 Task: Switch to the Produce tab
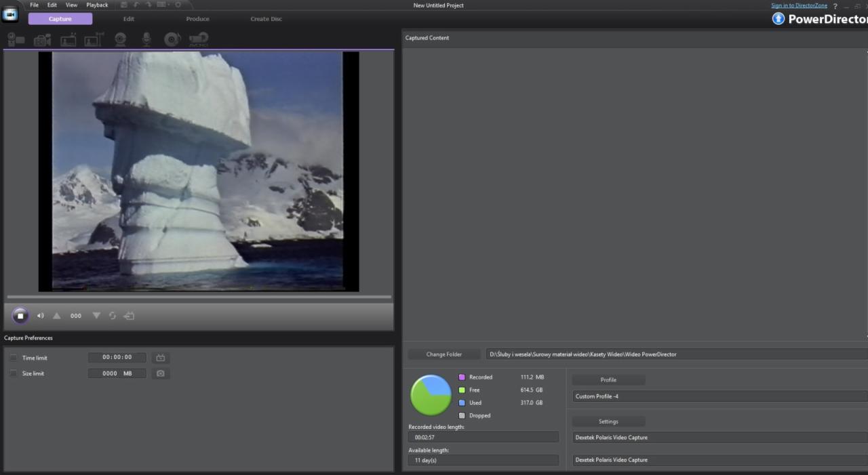(197, 19)
